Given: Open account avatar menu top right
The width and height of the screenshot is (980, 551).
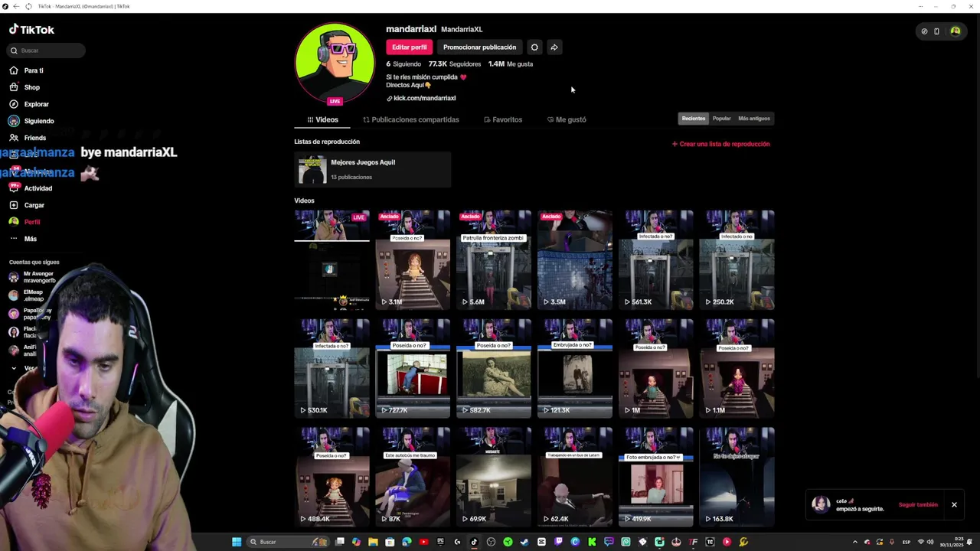Looking at the screenshot, I should click(x=955, y=31).
